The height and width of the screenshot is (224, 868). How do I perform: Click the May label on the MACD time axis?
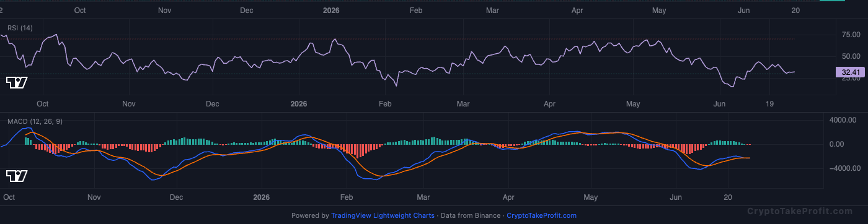click(591, 197)
